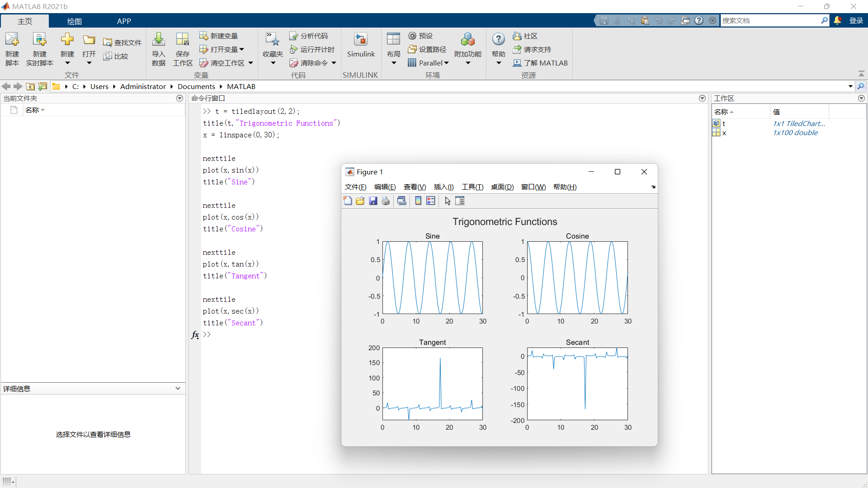
Task: Click the folder search icon beside address bar
Action: point(861,86)
